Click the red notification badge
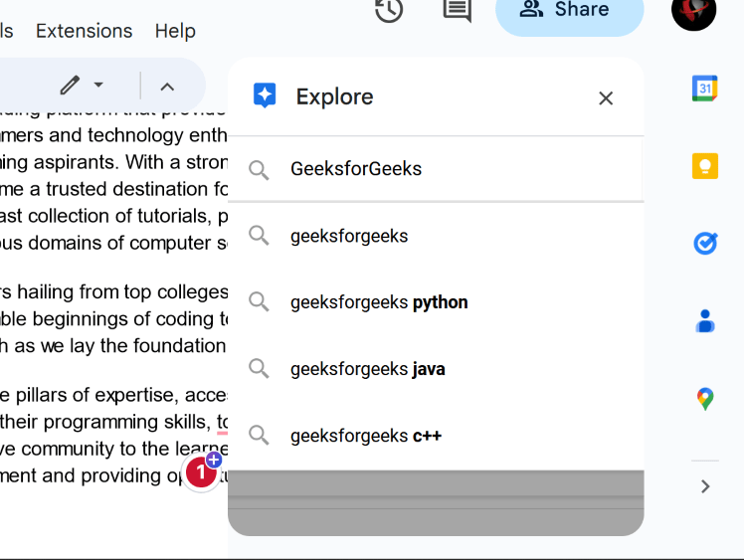The image size is (744, 560). tap(201, 472)
